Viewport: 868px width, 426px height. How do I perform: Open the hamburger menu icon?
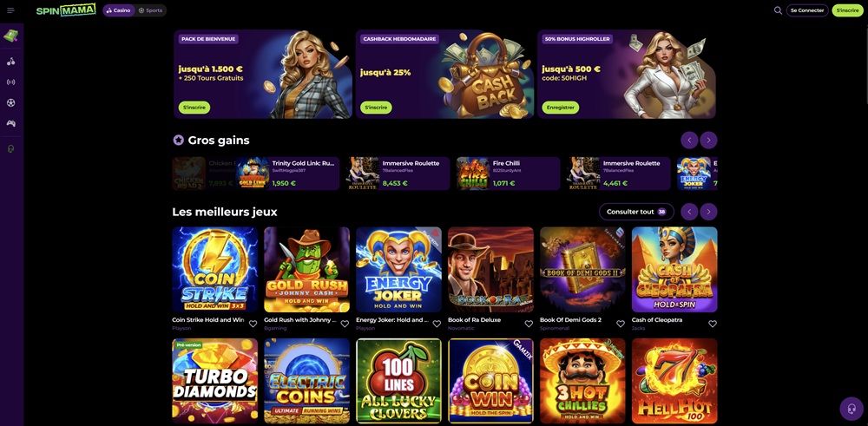pos(10,10)
